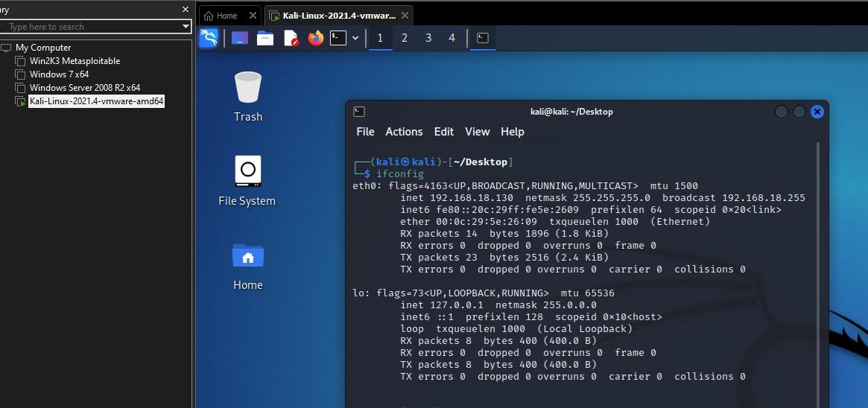868x408 pixels.
Task: Select Kali-Linux-2021.4-vmware-amd64 VM in library
Action: (x=96, y=101)
